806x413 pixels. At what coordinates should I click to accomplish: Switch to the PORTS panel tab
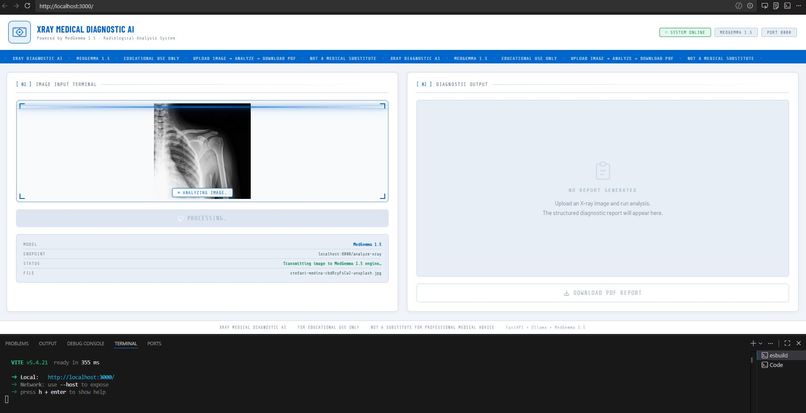pos(154,344)
